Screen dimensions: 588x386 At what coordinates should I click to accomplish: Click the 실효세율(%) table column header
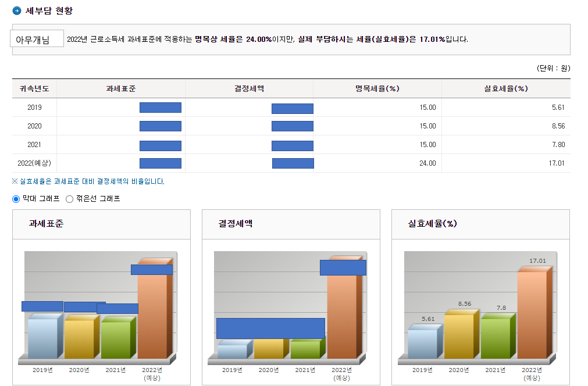point(506,88)
